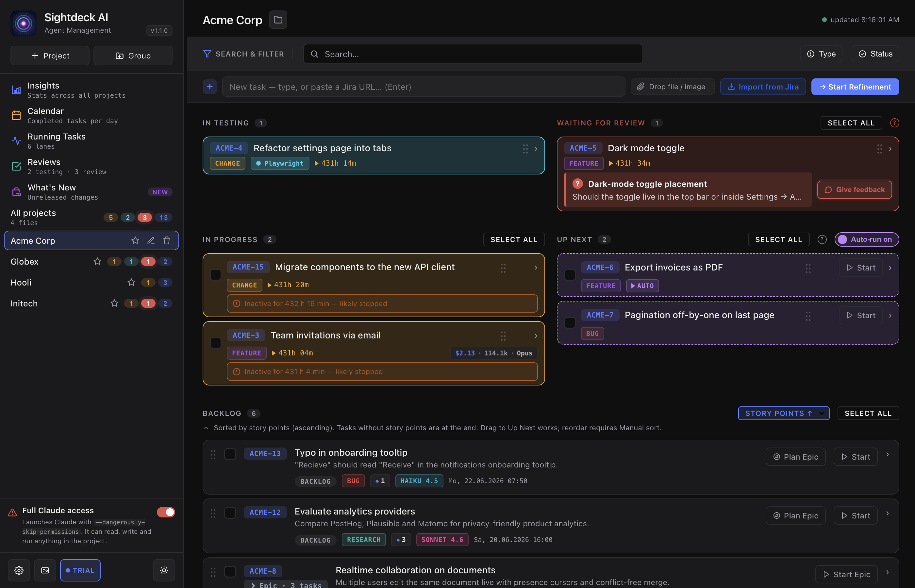This screenshot has width=915, height=588.
Task: Click the TRIAL badge button
Action: pos(80,570)
